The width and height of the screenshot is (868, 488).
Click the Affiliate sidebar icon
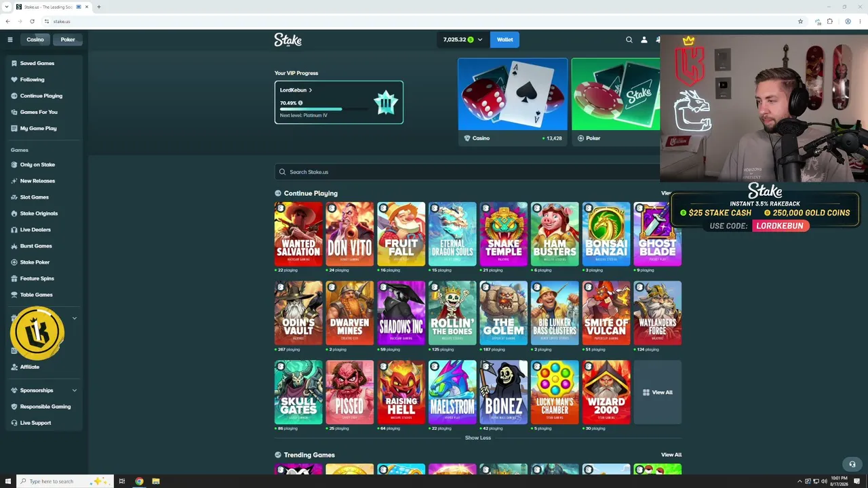14,367
